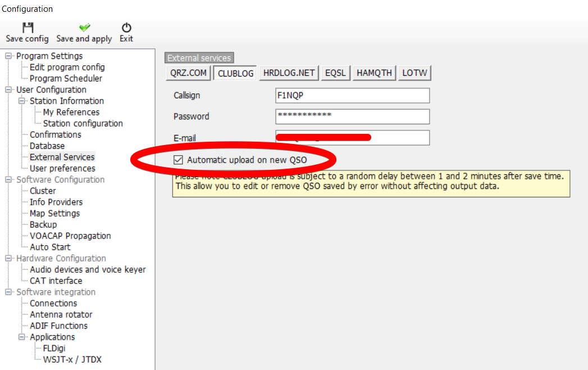Select Antenna rotator tree item
Viewport: 588px width, 370px height.
coord(61,314)
